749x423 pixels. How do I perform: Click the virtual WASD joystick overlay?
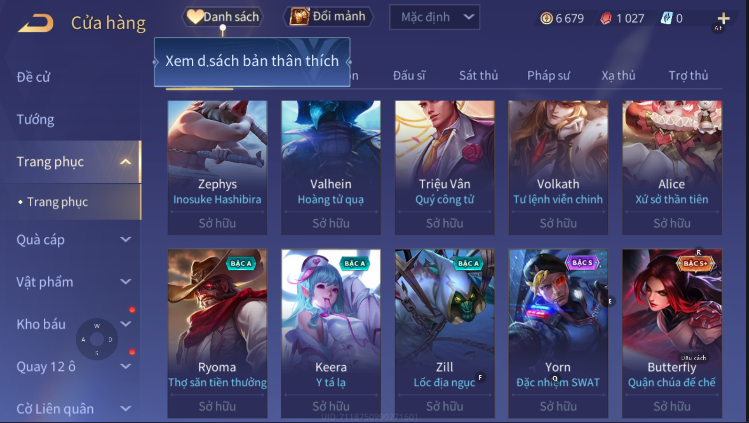pyautogui.click(x=97, y=339)
